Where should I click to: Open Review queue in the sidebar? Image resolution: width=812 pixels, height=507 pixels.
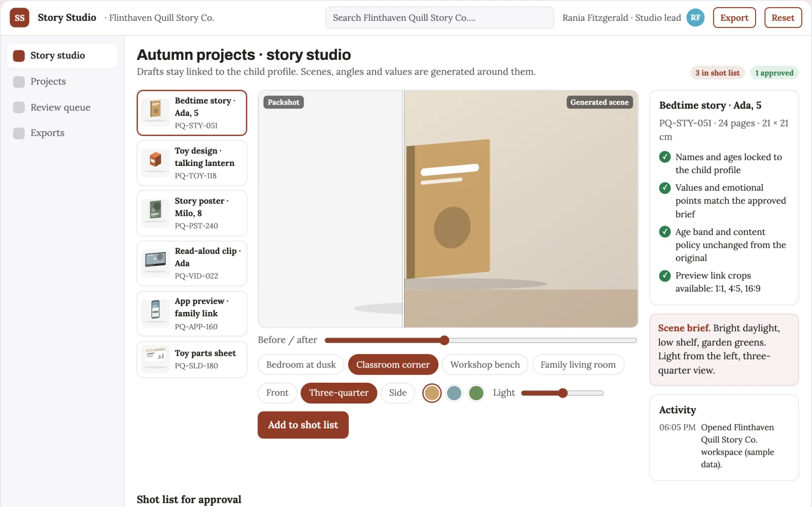(x=62, y=108)
